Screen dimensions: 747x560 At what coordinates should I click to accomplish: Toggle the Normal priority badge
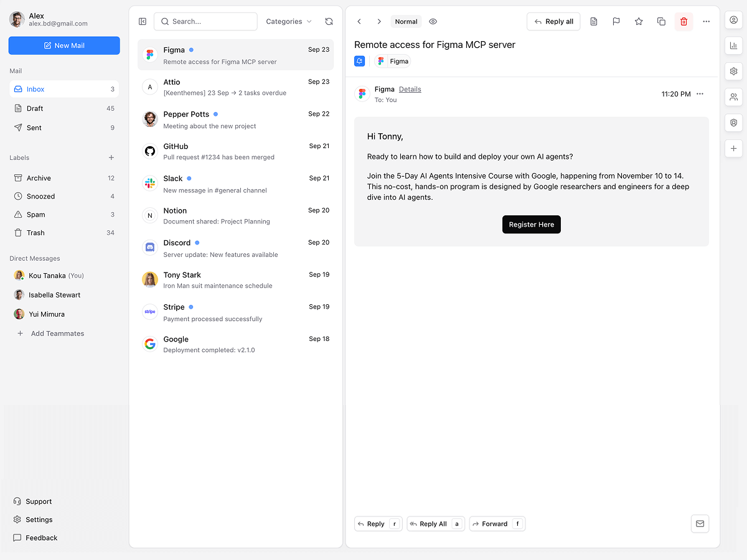tap(406, 22)
